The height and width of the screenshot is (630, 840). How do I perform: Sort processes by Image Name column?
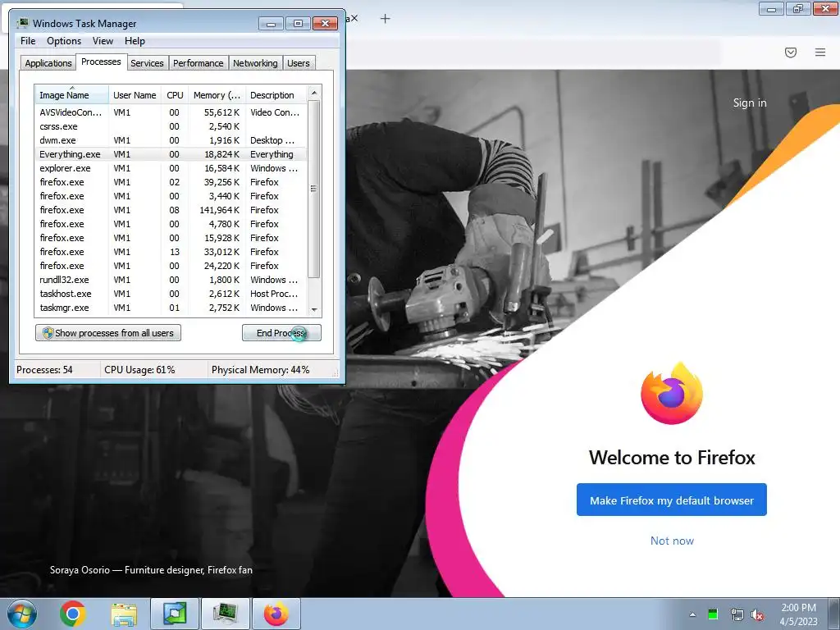(x=72, y=95)
